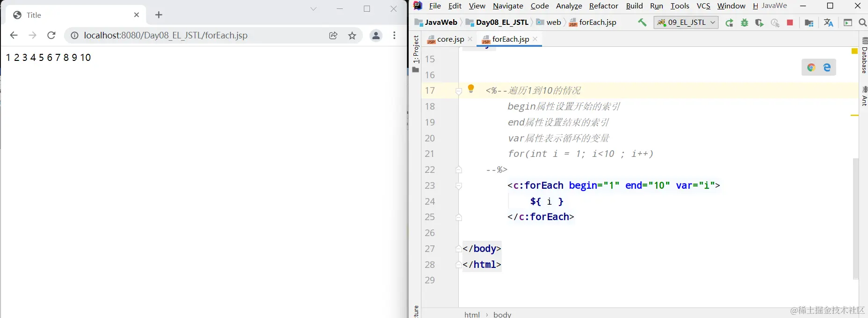Click Search Everywhere magnifier in IntelliJ
Image resolution: width=868 pixels, height=318 pixels.
[863, 22]
